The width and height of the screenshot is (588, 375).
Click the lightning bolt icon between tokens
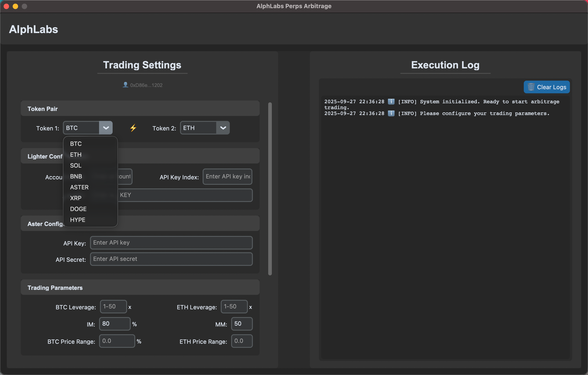click(133, 128)
